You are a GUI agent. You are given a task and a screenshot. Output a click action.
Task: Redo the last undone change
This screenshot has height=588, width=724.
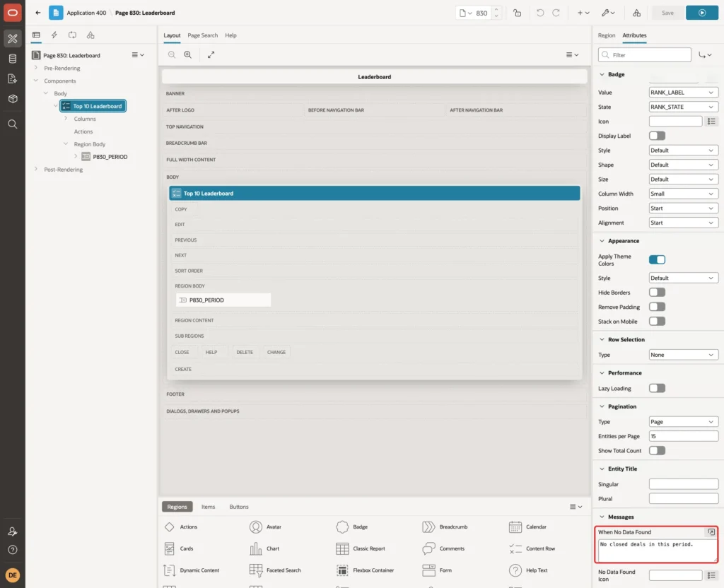point(556,13)
